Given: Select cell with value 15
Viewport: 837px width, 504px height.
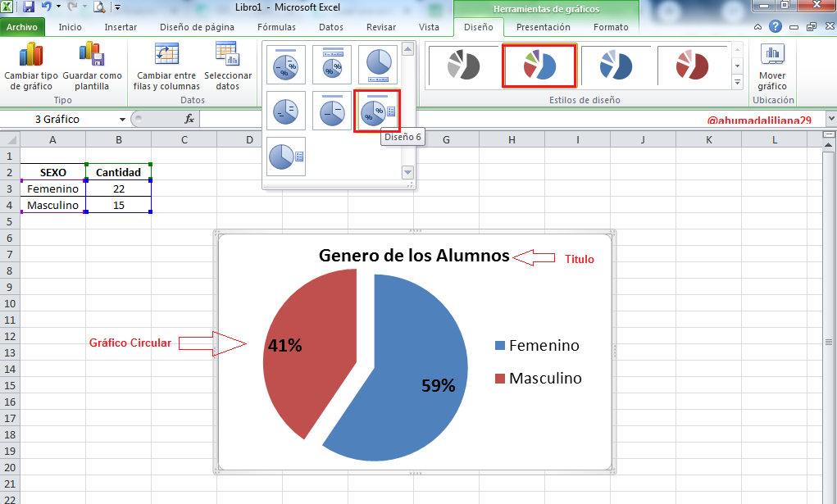Looking at the screenshot, I should click(x=119, y=205).
